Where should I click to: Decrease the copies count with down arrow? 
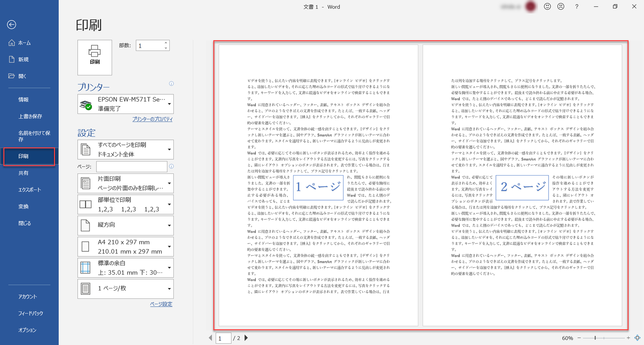166,48
